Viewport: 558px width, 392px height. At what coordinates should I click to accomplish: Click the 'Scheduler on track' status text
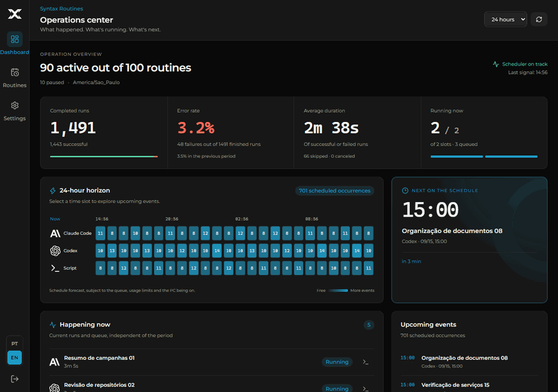pyautogui.click(x=525, y=64)
